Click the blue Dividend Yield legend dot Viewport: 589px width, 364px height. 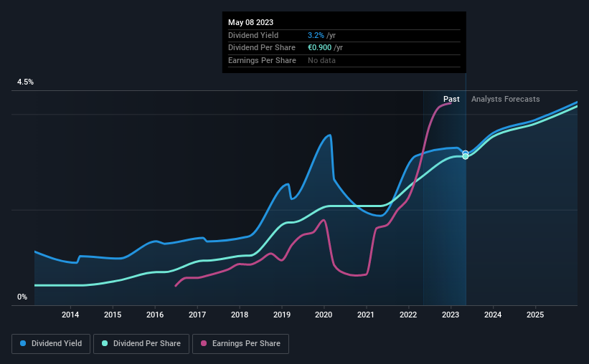click(x=23, y=343)
